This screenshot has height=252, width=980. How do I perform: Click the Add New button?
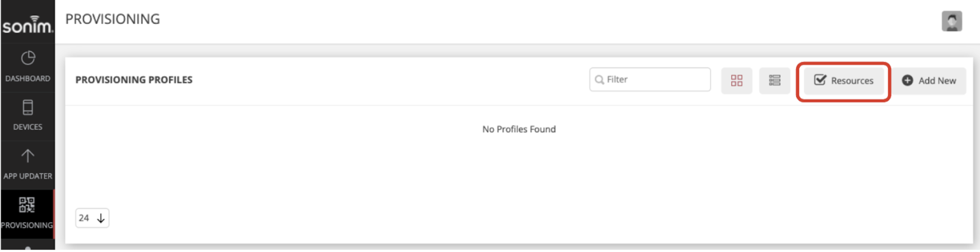929,81
